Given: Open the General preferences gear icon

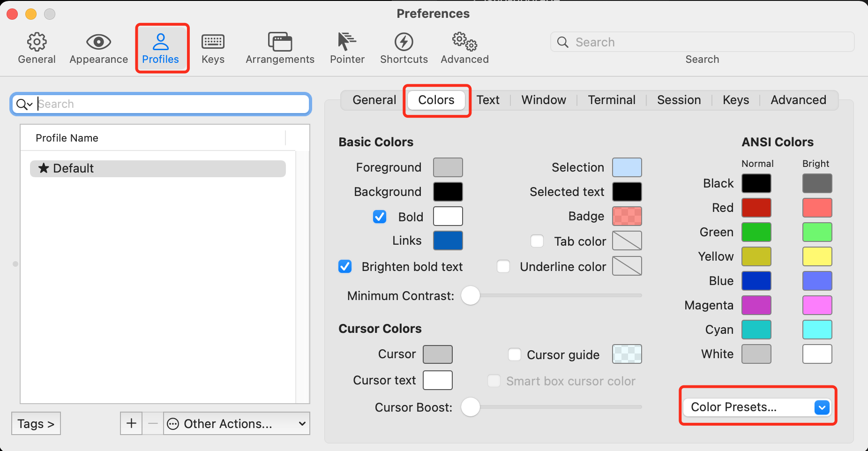Looking at the screenshot, I should click(37, 42).
